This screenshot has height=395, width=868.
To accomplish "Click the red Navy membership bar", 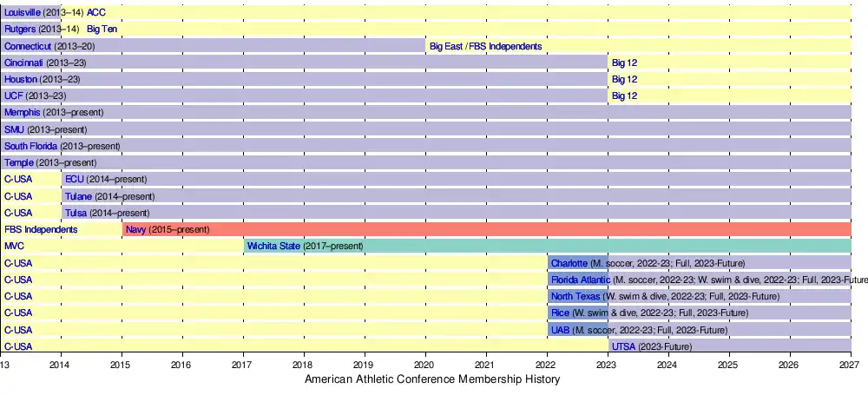I will (521, 229).
